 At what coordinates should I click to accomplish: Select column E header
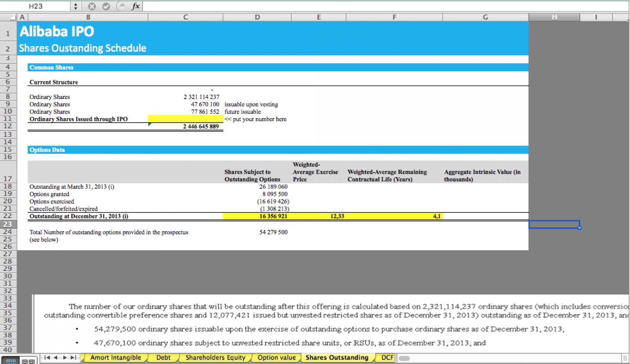[319, 17]
